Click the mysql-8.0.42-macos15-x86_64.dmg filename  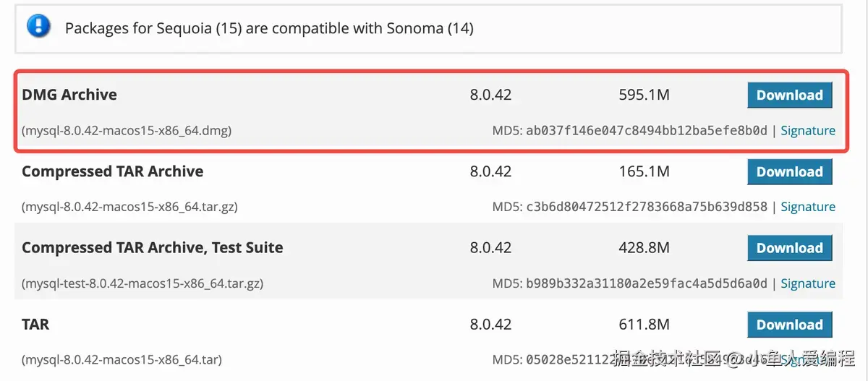(x=127, y=131)
